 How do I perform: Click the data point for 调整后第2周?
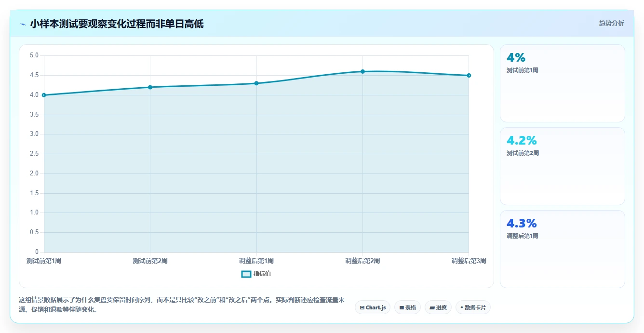click(x=362, y=71)
